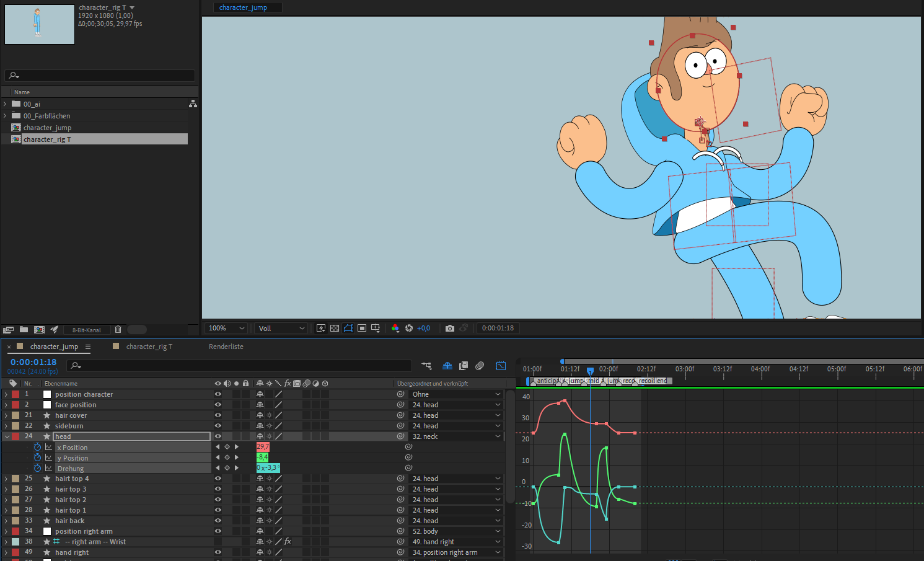Screen dimensions: 924x561
Task: Create a new composition from Project panel footer
Action: [x=39, y=330]
